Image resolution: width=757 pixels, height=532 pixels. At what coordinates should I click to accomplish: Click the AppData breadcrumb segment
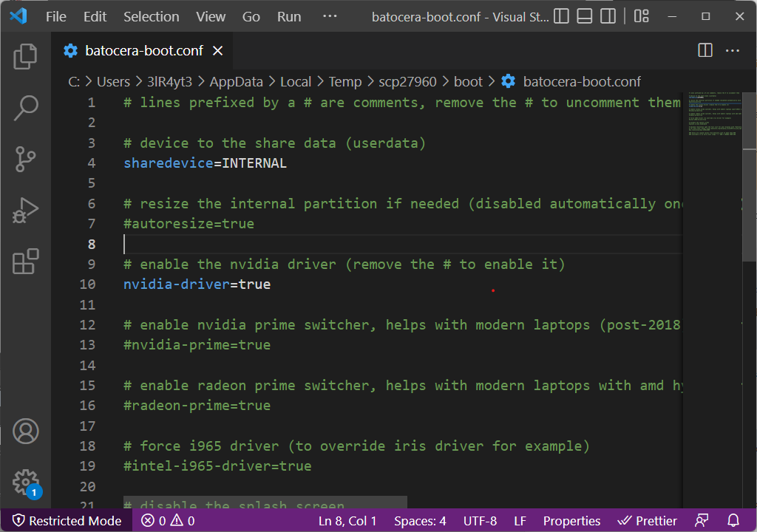point(236,81)
